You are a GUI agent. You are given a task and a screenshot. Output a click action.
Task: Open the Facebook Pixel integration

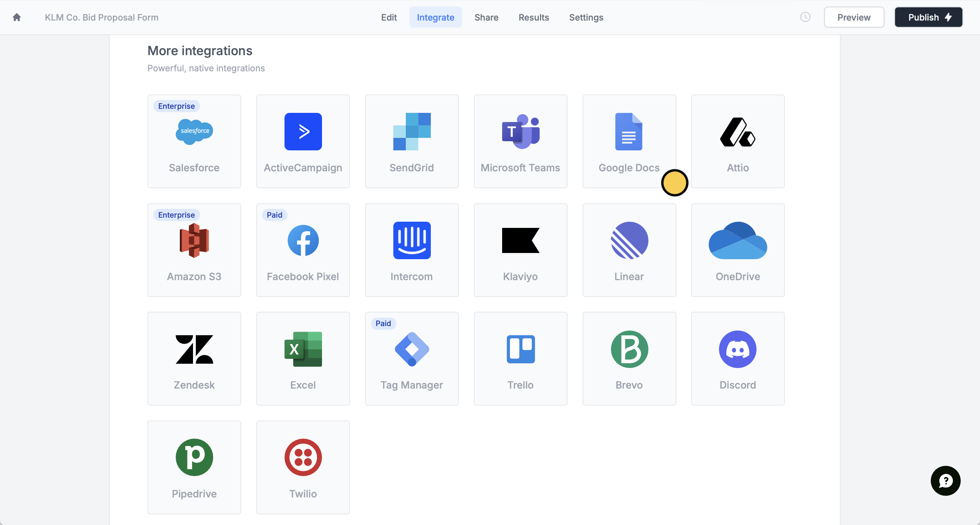pyautogui.click(x=303, y=250)
